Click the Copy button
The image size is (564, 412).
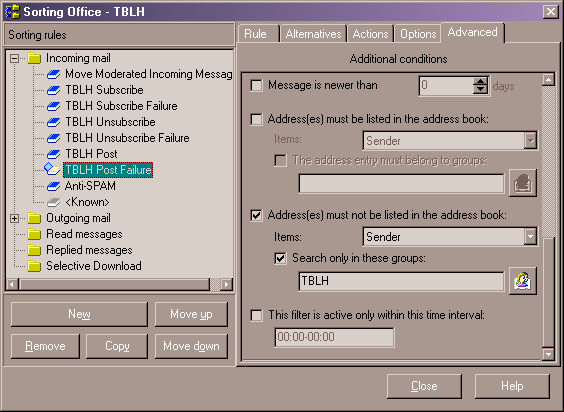117,346
